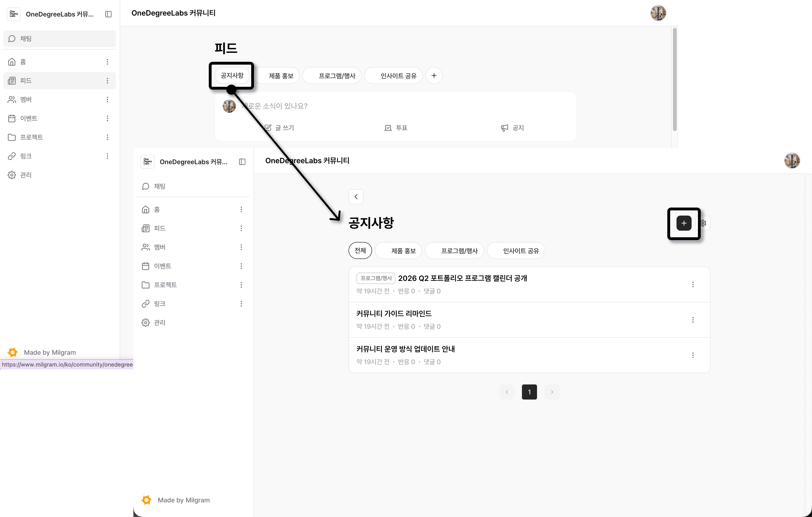Screen dimensions: 812x517
Task: Click the 글 쓰기 write post option
Action: (x=279, y=128)
